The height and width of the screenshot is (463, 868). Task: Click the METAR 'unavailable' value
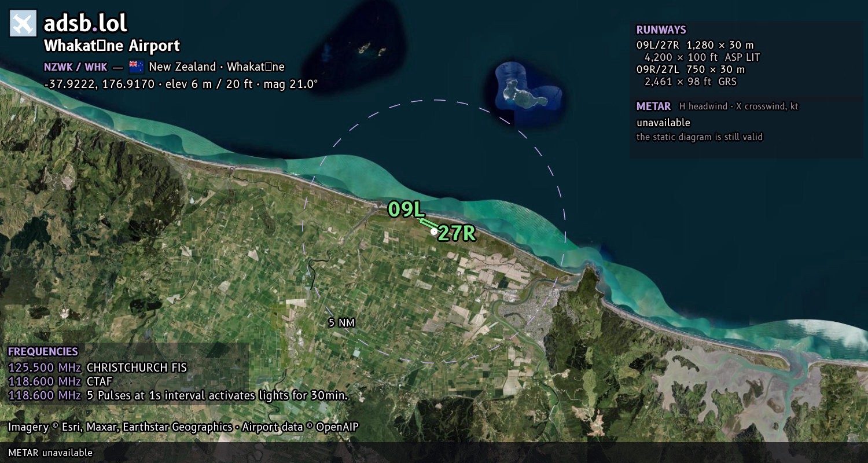[663, 123]
